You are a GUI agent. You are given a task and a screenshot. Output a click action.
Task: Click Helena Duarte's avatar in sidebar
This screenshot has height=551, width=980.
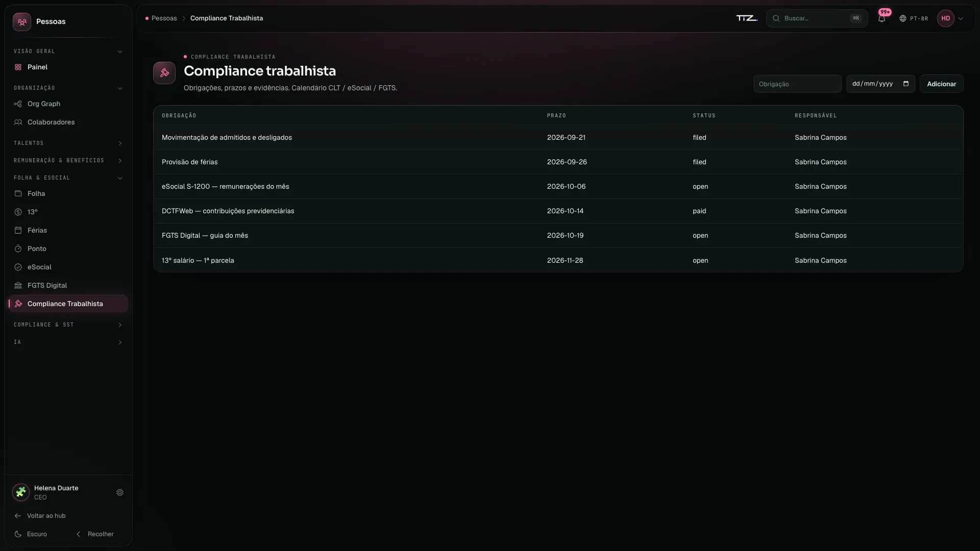[x=21, y=492]
